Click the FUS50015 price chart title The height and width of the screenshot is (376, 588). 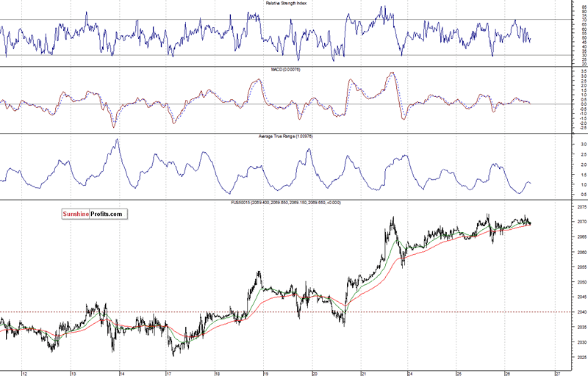(x=286, y=203)
